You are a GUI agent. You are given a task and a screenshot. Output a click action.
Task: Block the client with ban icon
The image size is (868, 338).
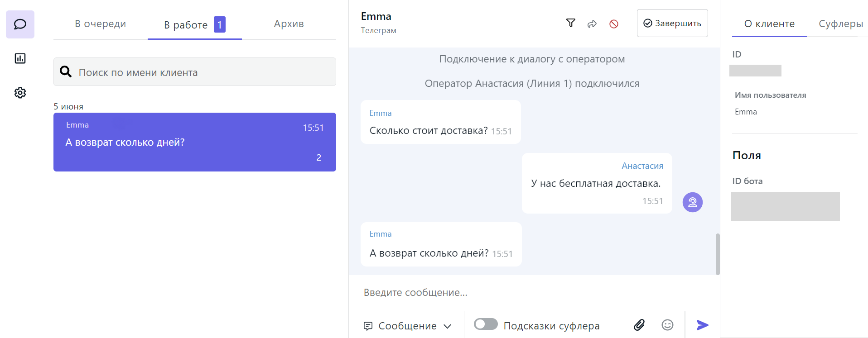(614, 24)
